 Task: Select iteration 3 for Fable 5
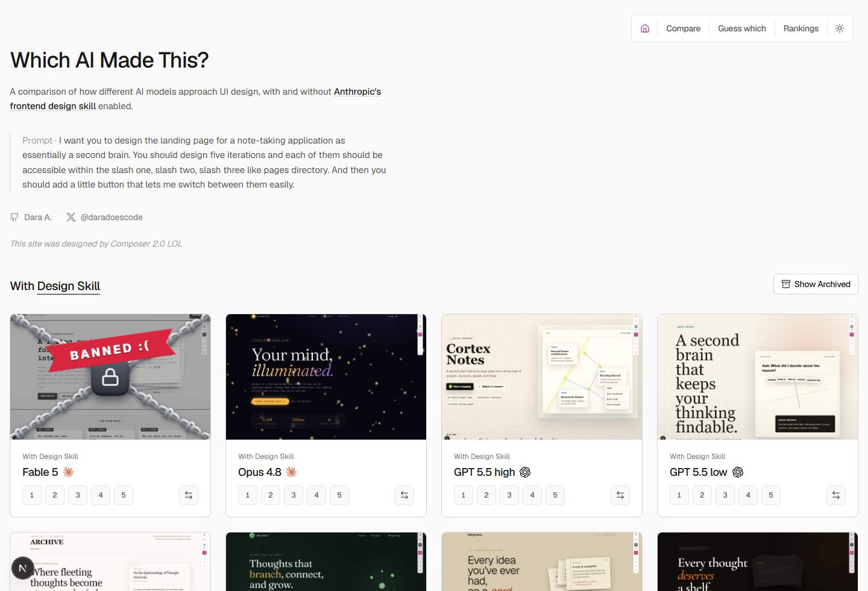click(78, 495)
